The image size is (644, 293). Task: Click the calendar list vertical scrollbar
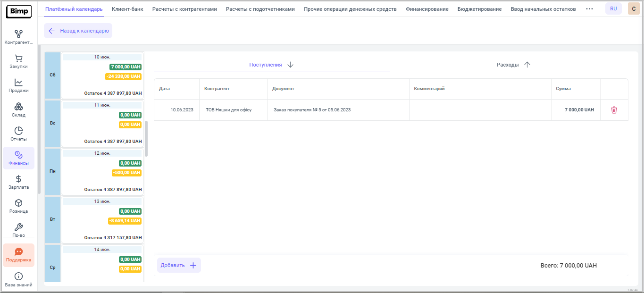point(146,138)
